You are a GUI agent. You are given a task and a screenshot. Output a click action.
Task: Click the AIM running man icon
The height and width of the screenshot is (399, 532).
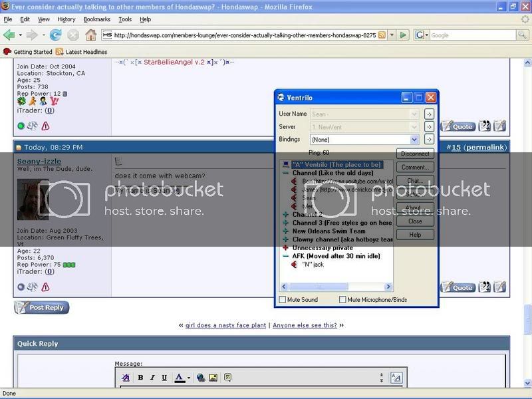tap(33, 101)
